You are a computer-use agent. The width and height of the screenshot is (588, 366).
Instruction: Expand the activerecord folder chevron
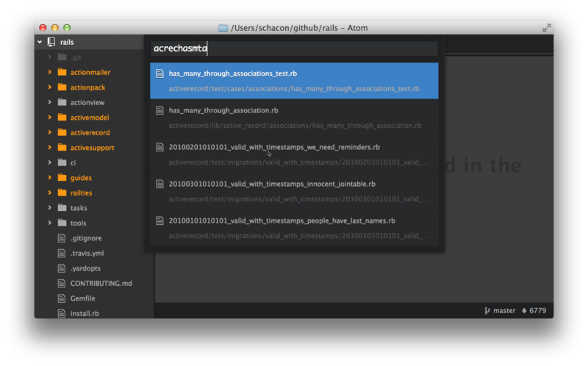[x=50, y=133]
